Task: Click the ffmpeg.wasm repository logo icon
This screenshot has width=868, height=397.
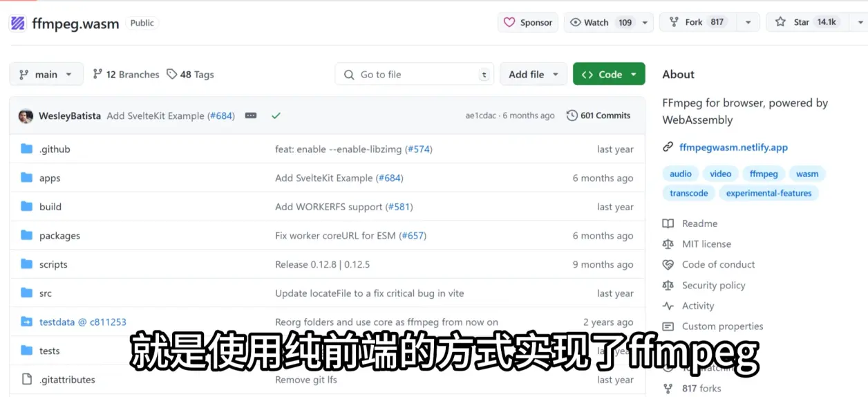Action: coord(17,23)
